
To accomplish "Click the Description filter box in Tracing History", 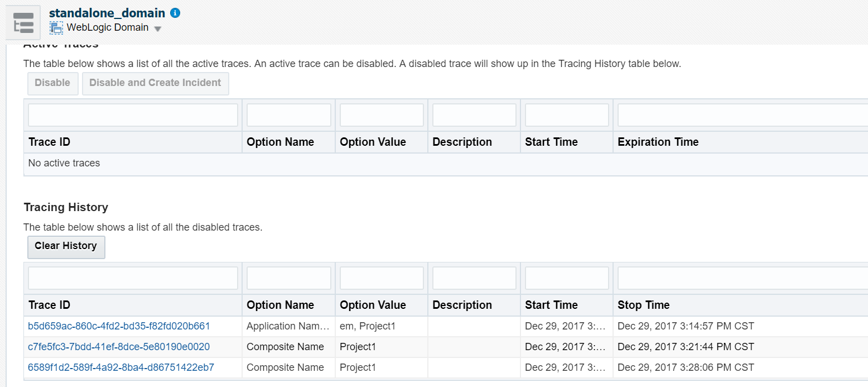I will (x=474, y=278).
